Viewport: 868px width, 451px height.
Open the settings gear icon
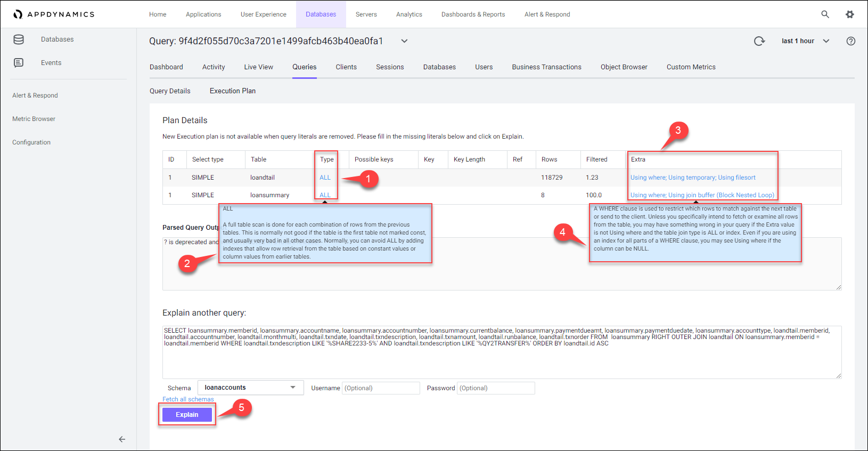pos(850,14)
